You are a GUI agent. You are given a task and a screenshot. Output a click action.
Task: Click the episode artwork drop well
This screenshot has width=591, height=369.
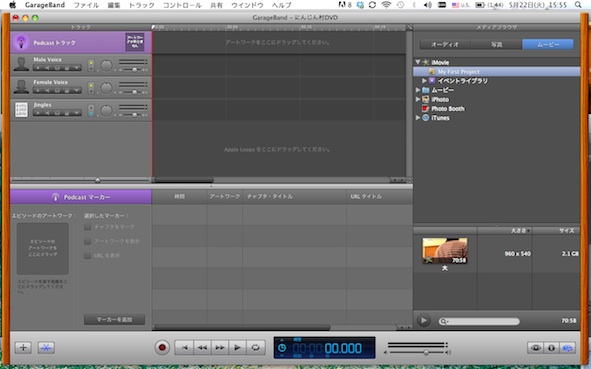[43, 248]
